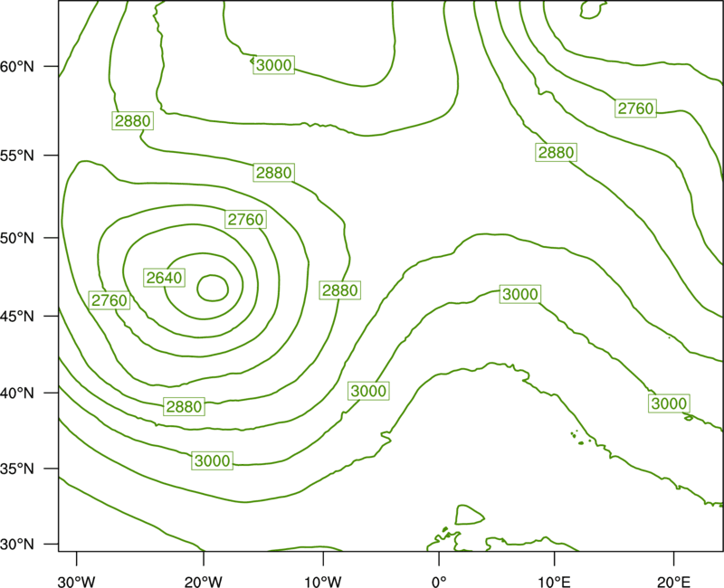Click the 40°N latitude axis label

pyautogui.click(x=17, y=394)
